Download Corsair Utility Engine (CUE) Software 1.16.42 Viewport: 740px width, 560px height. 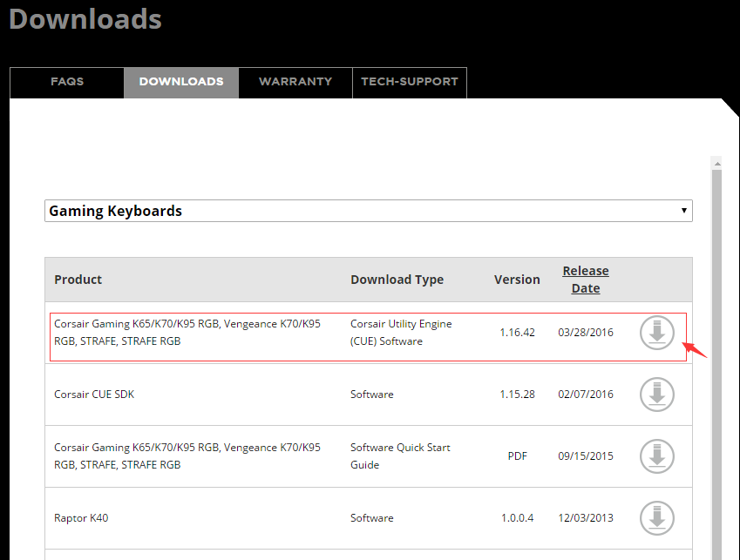657,333
